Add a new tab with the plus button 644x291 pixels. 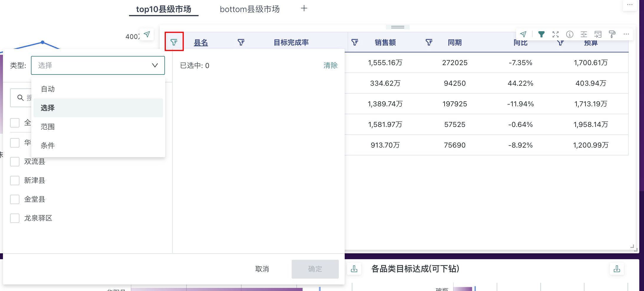pos(304,9)
